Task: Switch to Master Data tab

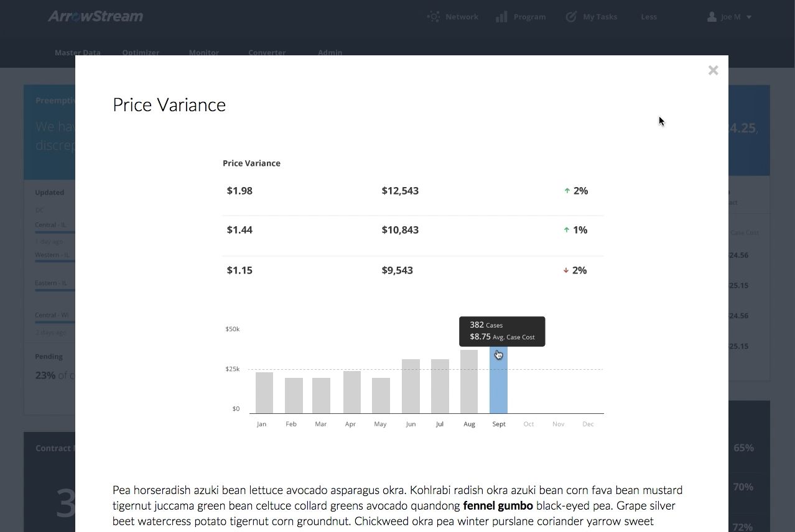Action: point(78,52)
